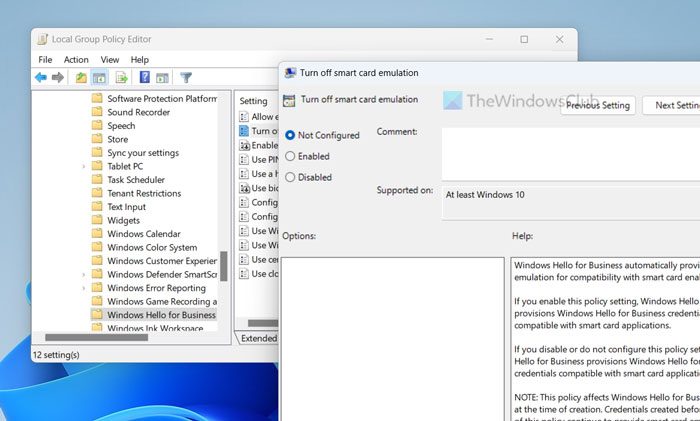Image resolution: width=700 pixels, height=421 pixels.
Task: Click the Up one level folder icon
Action: coord(81,78)
